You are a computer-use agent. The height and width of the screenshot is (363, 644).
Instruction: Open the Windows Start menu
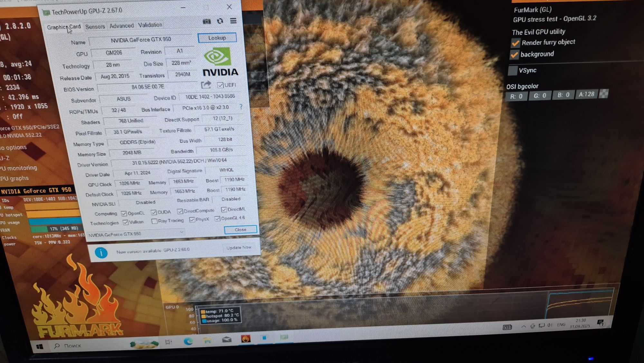pyautogui.click(x=40, y=347)
